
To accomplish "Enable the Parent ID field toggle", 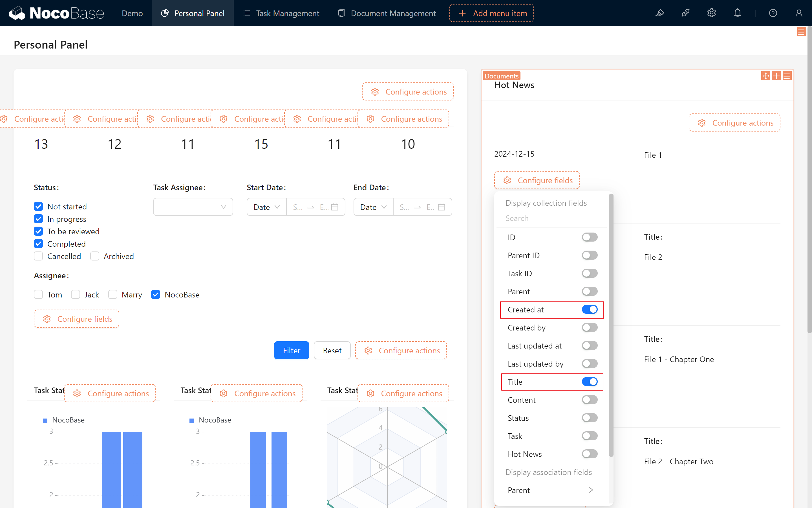I will pos(590,255).
